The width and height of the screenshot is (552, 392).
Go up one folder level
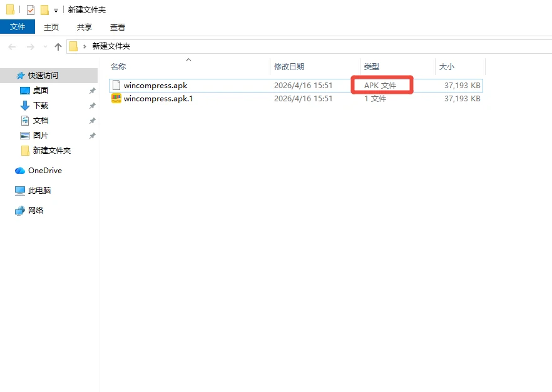[58, 46]
